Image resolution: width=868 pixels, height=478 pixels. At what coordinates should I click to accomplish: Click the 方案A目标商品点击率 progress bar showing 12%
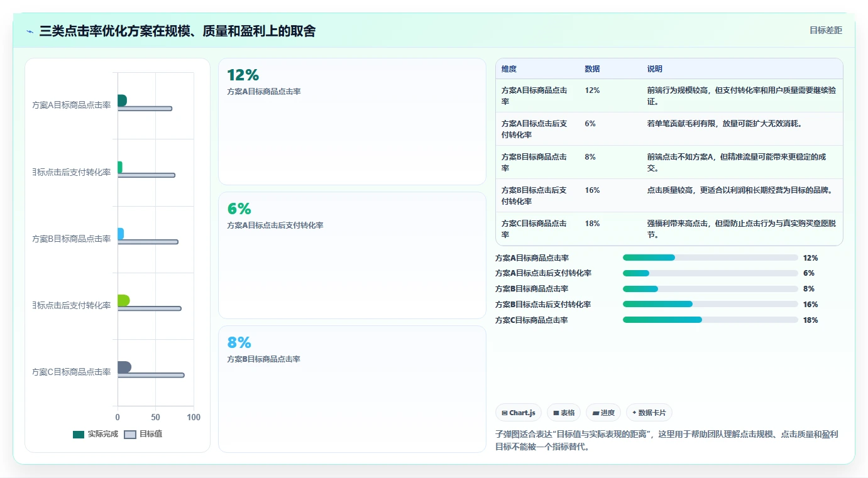[x=710, y=258]
